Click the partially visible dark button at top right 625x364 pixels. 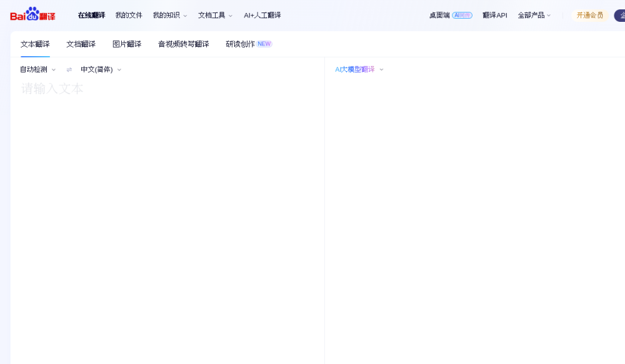(619, 15)
